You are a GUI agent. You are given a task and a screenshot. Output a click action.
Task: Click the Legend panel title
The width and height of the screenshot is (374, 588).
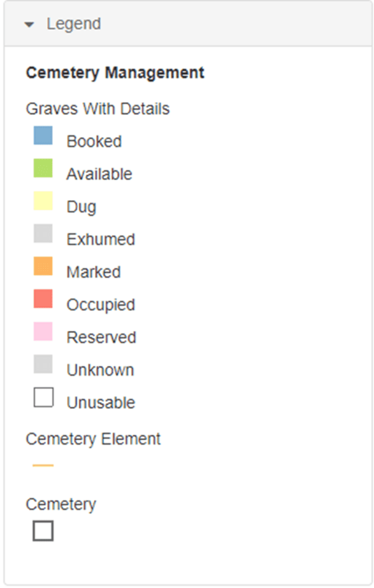(74, 24)
